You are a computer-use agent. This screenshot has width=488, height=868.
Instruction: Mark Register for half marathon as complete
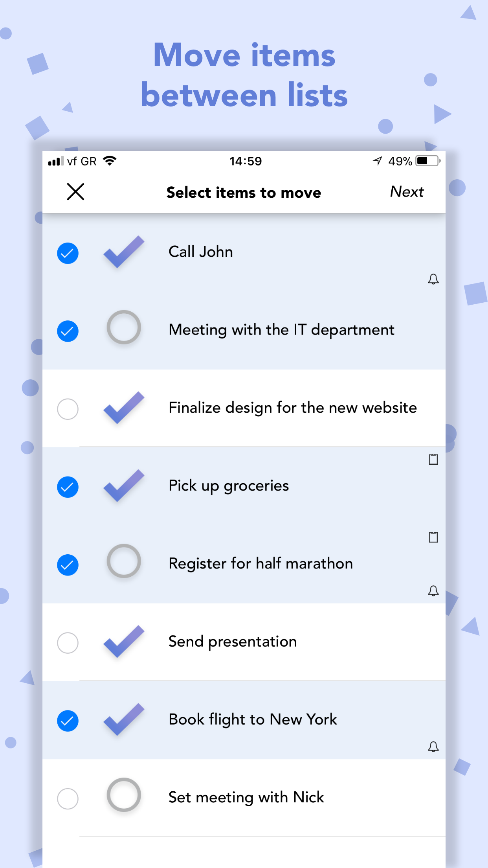click(x=124, y=561)
